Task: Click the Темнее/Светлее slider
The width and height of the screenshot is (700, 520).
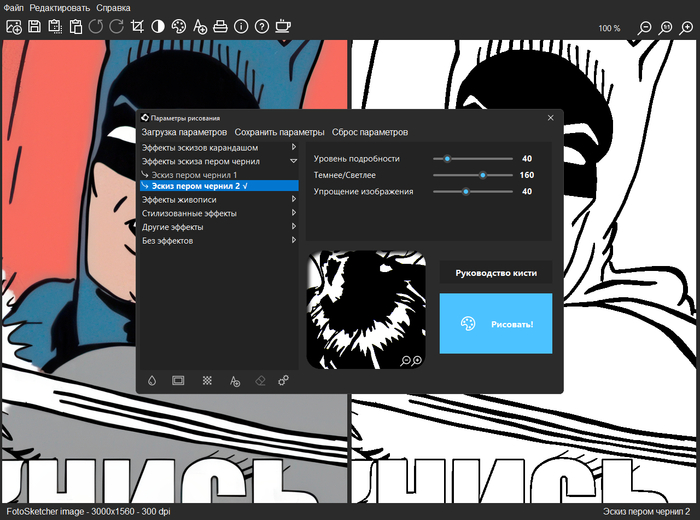Action: tap(473, 175)
